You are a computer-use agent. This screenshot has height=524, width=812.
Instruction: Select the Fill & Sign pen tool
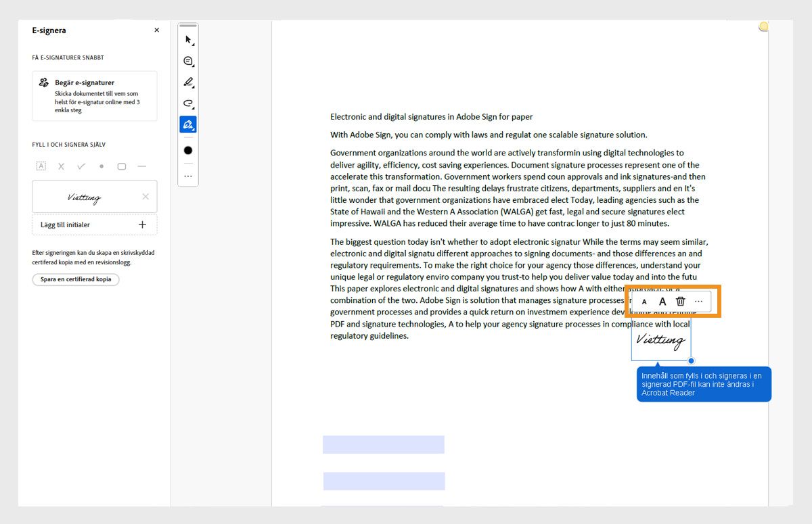click(x=187, y=124)
